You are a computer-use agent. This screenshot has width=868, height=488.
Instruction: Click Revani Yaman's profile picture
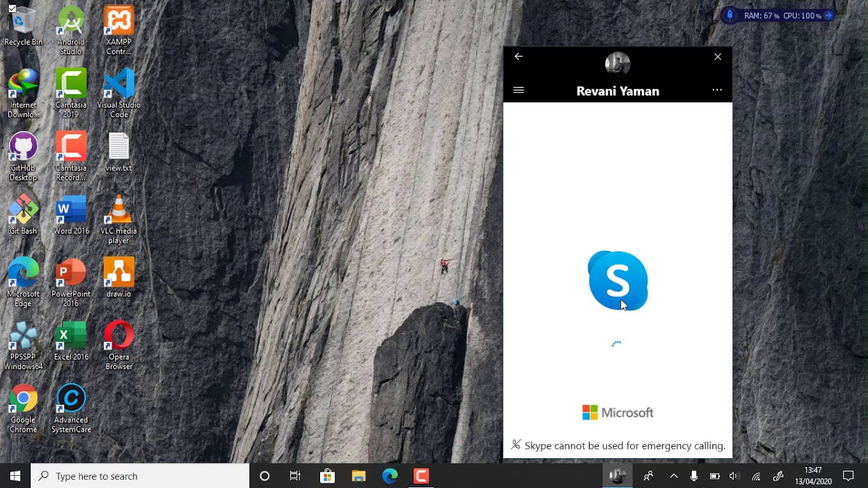click(x=618, y=64)
